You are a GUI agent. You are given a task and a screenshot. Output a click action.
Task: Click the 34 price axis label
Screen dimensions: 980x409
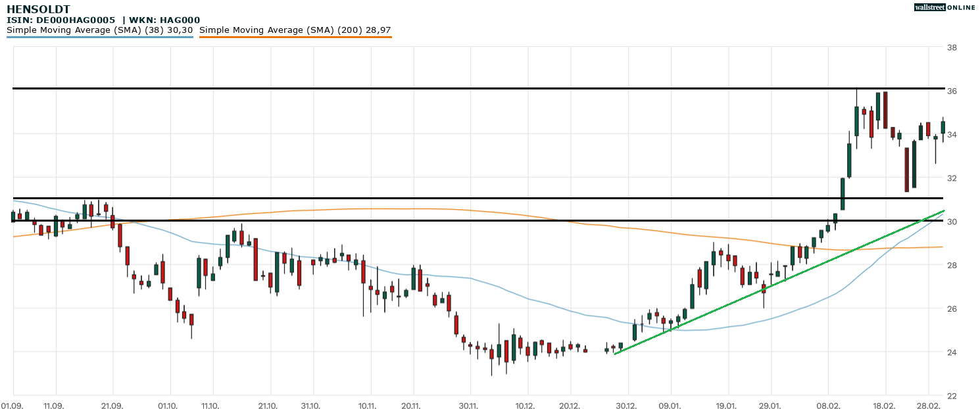pyautogui.click(x=951, y=135)
